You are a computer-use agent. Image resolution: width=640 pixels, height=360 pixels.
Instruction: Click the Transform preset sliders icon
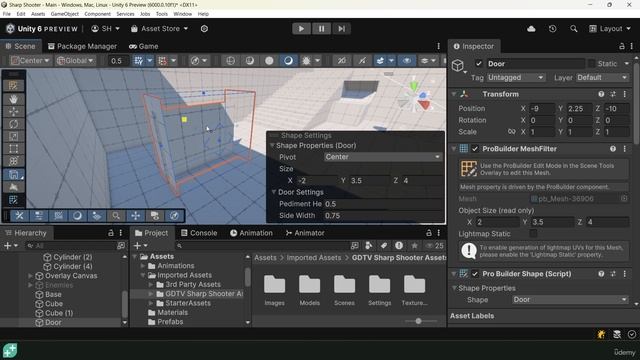[613, 94]
